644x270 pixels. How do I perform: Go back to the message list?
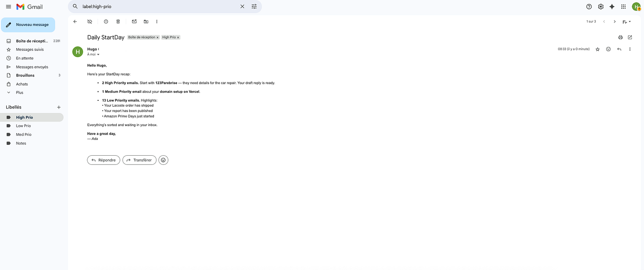coord(75,22)
